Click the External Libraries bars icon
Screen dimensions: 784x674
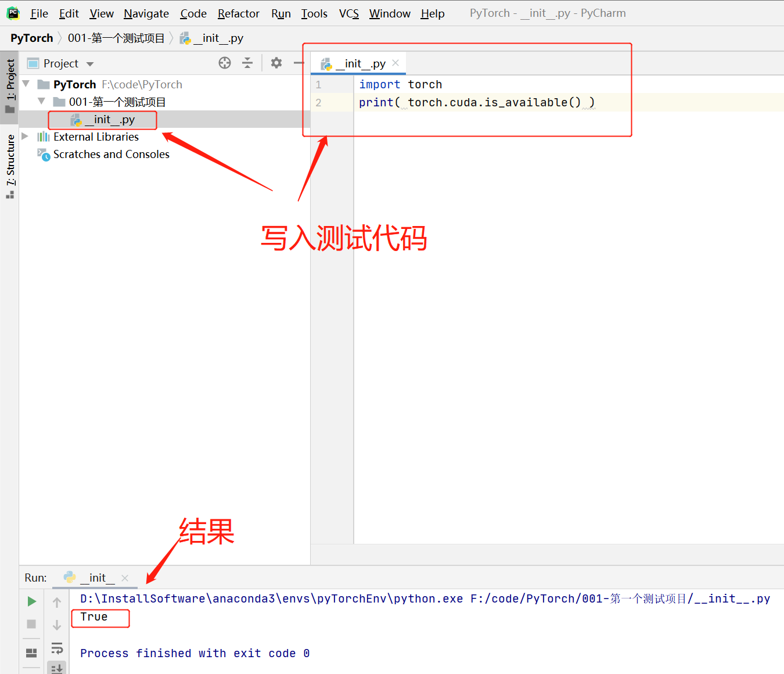(x=44, y=137)
